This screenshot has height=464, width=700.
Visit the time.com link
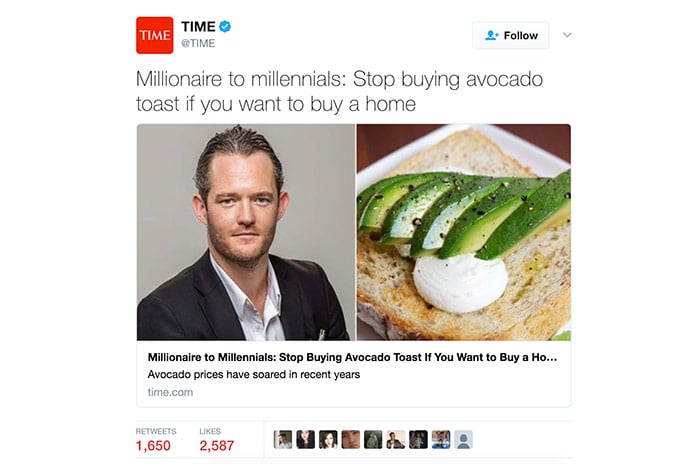point(170,392)
